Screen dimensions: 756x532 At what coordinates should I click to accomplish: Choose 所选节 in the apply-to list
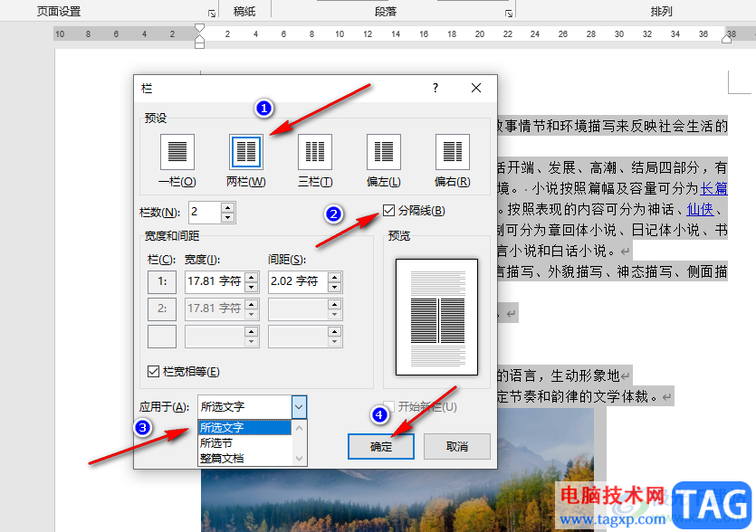tap(245, 442)
